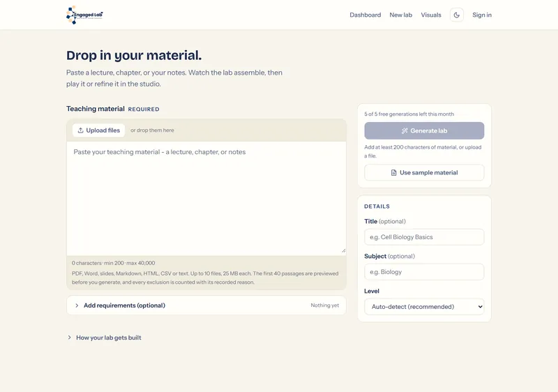This screenshot has height=392, width=558.
Task: Click the 'or drop them here' text
Action: point(152,130)
